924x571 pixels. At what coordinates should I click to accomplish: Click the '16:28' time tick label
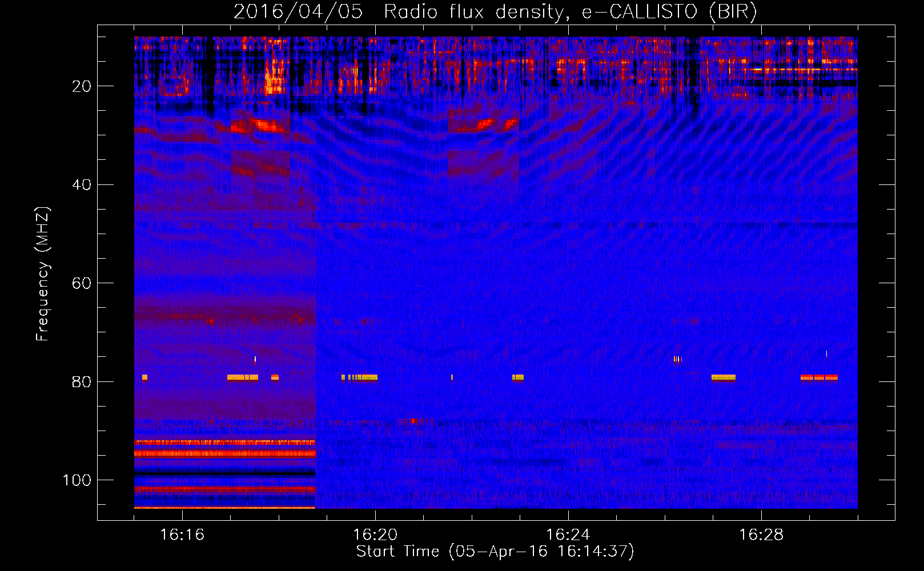[761, 534]
